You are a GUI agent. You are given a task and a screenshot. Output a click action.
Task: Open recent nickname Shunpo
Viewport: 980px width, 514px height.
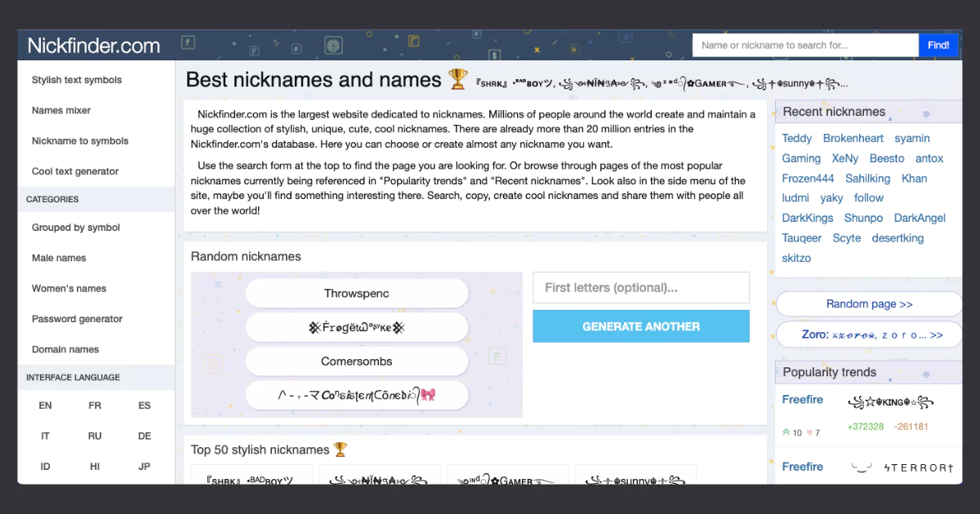coord(864,218)
